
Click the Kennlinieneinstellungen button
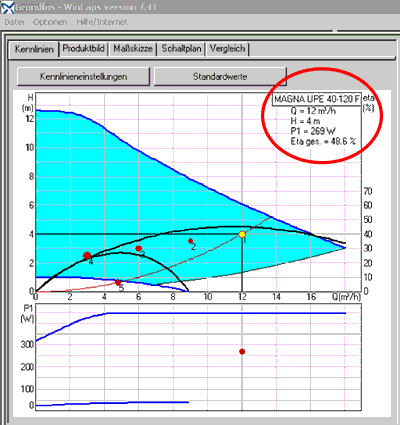(x=83, y=76)
